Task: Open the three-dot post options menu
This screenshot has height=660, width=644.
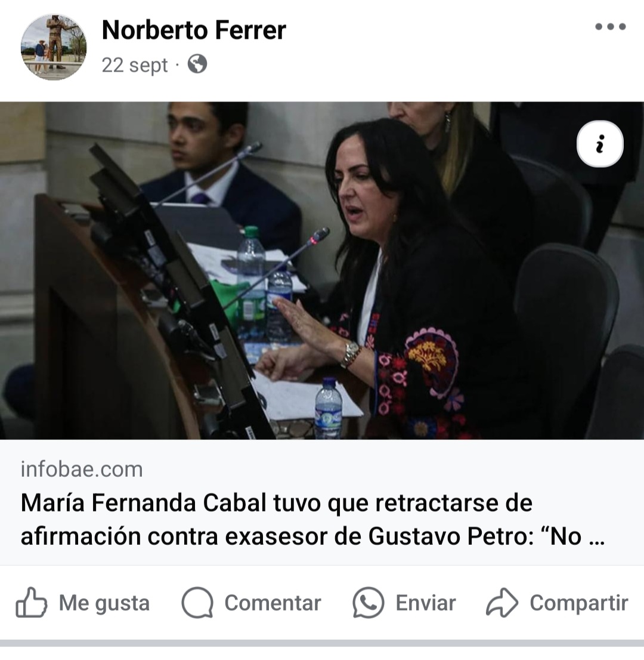Action: 611,27
